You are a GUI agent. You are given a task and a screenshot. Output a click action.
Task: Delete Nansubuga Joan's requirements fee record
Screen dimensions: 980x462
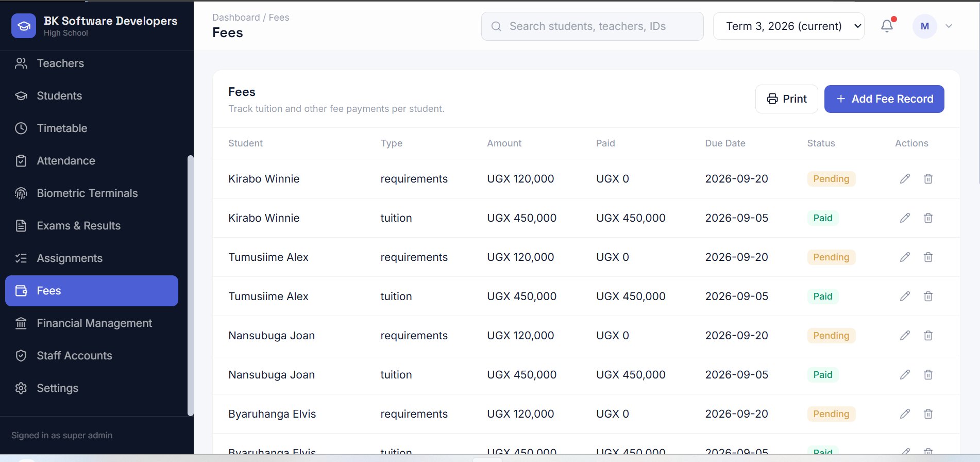[928, 336]
